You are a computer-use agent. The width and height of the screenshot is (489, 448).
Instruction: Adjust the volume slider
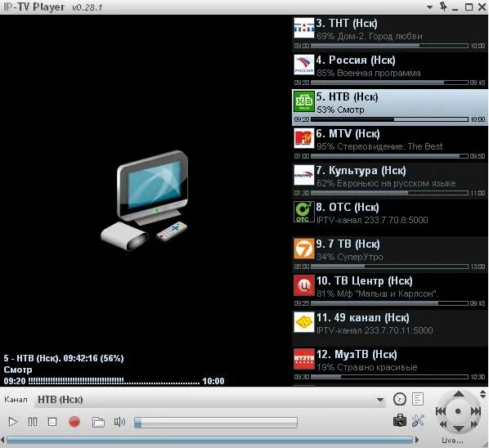coord(216,423)
